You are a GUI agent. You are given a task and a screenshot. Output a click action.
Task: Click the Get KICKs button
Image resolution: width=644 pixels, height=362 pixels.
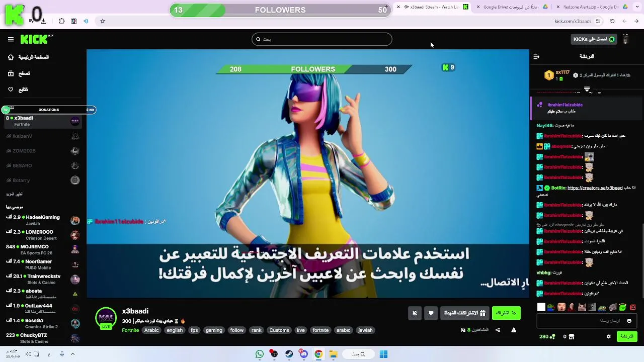point(594,39)
